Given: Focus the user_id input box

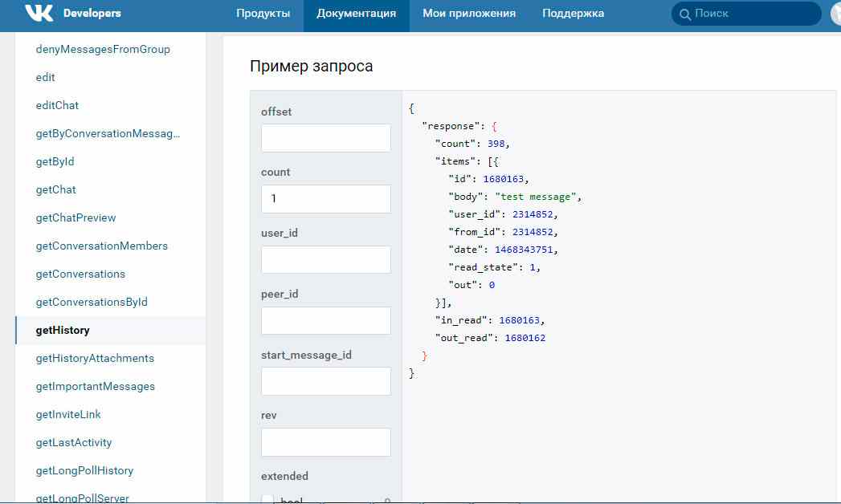Looking at the screenshot, I should pos(325,260).
